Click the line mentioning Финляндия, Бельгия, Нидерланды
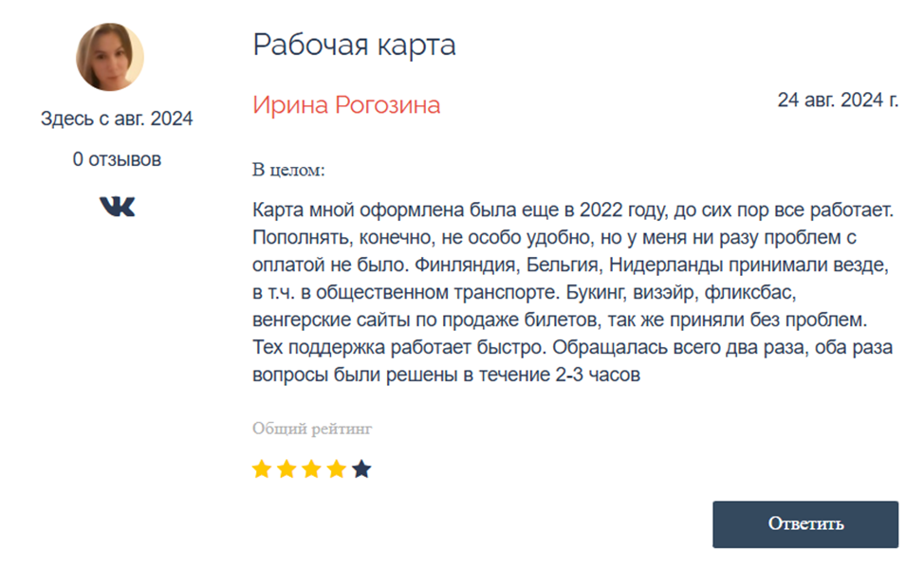 tap(570, 266)
